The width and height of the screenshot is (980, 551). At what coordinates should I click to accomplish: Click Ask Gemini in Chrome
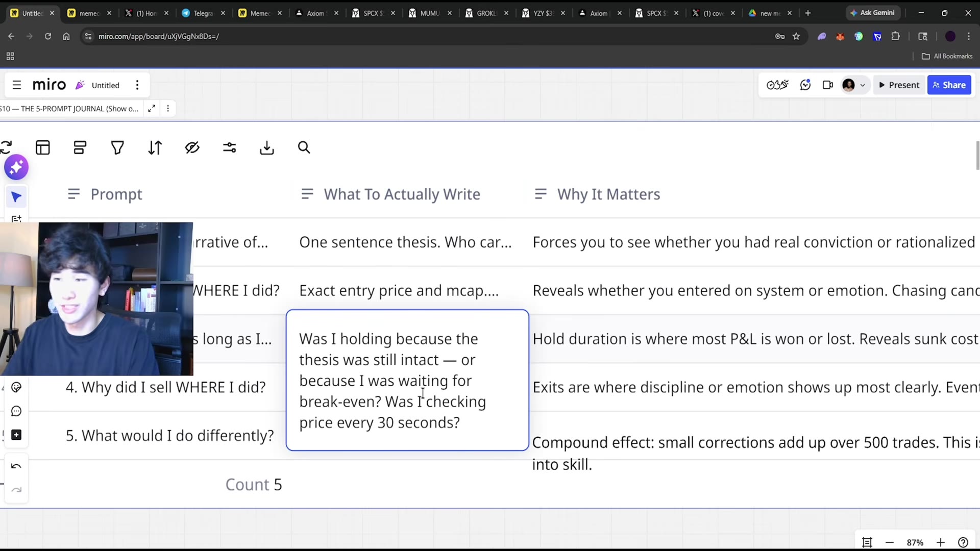[872, 13]
